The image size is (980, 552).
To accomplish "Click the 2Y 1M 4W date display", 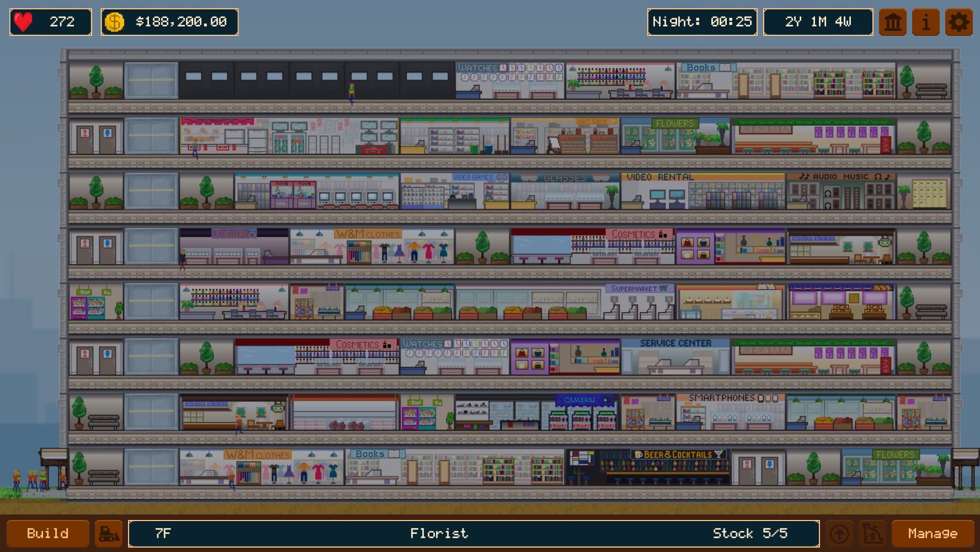I will coord(818,22).
